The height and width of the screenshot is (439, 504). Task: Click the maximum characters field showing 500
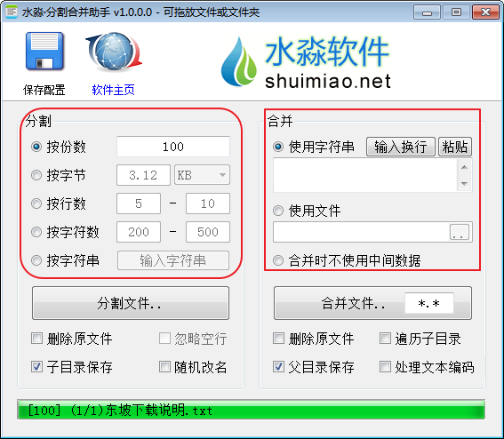coord(208,232)
